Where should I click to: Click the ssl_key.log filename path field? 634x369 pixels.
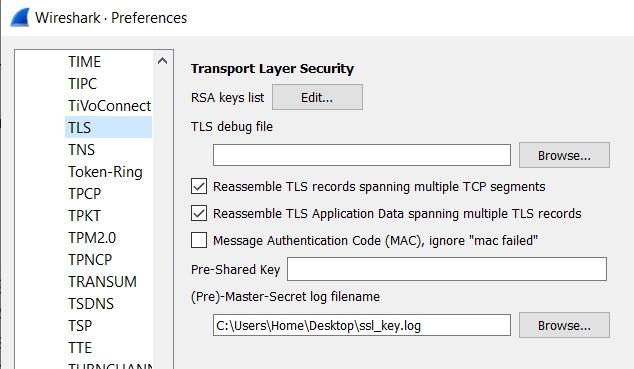[x=362, y=325]
